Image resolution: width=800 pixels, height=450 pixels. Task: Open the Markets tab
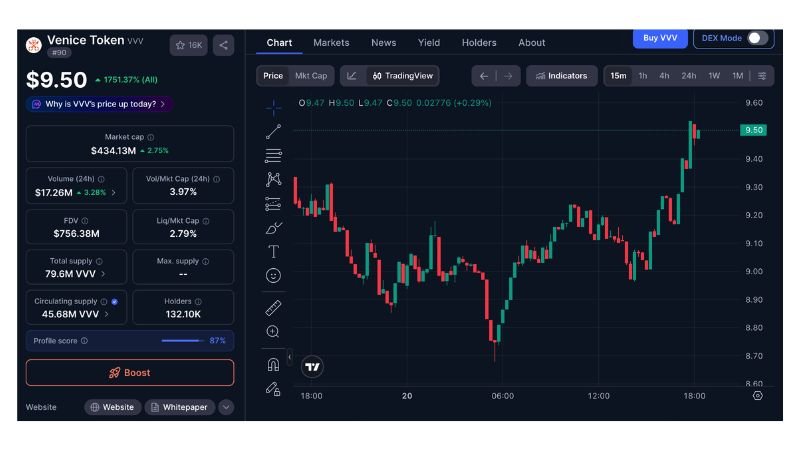331,43
